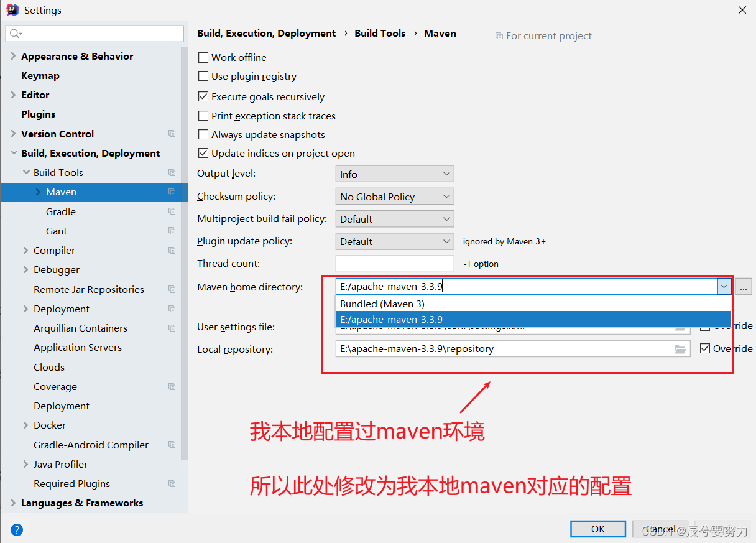Click into the settings search box
The height and width of the screenshot is (543, 756).
click(94, 34)
